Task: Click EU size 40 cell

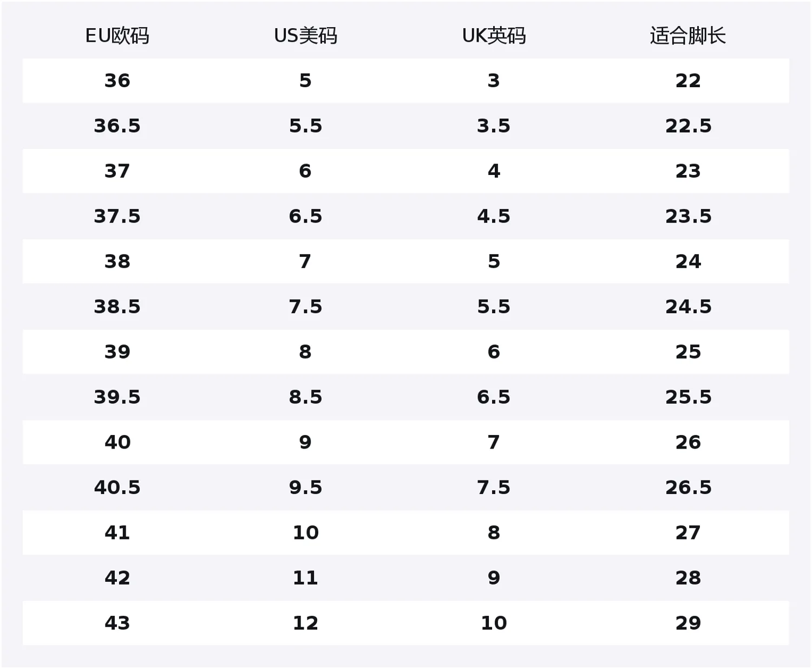Action: click(117, 443)
